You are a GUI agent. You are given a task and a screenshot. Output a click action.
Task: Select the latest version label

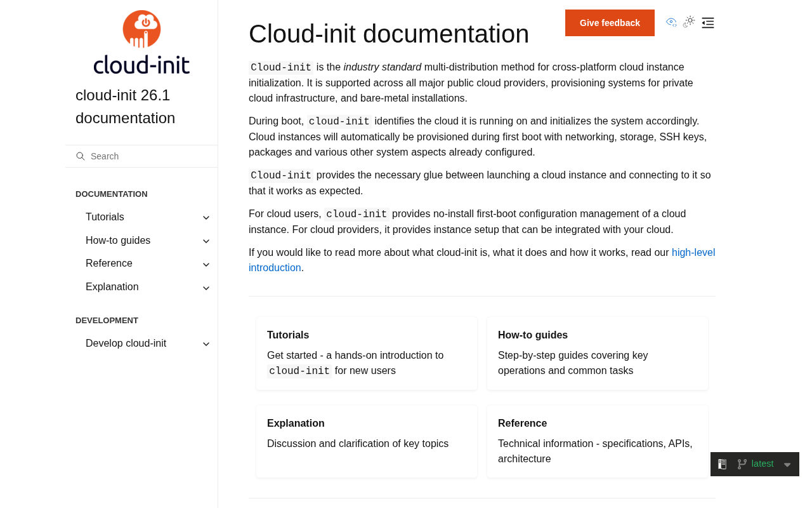[x=763, y=464]
